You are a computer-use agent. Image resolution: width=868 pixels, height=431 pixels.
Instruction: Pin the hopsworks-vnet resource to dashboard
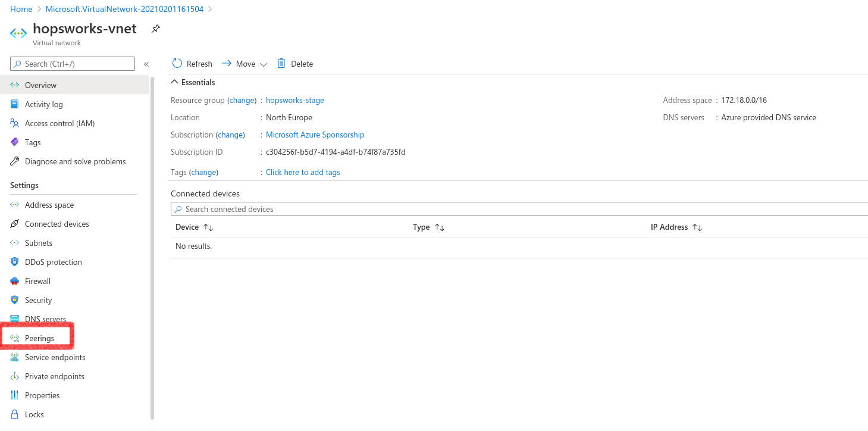pyautogui.click(x=155, y=29)
